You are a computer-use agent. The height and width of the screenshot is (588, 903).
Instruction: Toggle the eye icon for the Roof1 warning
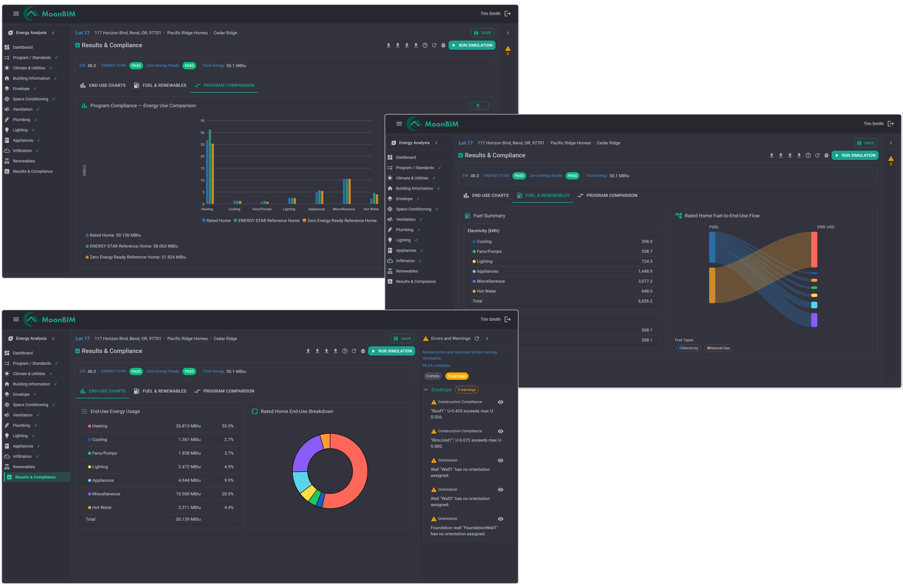(500, 402)
